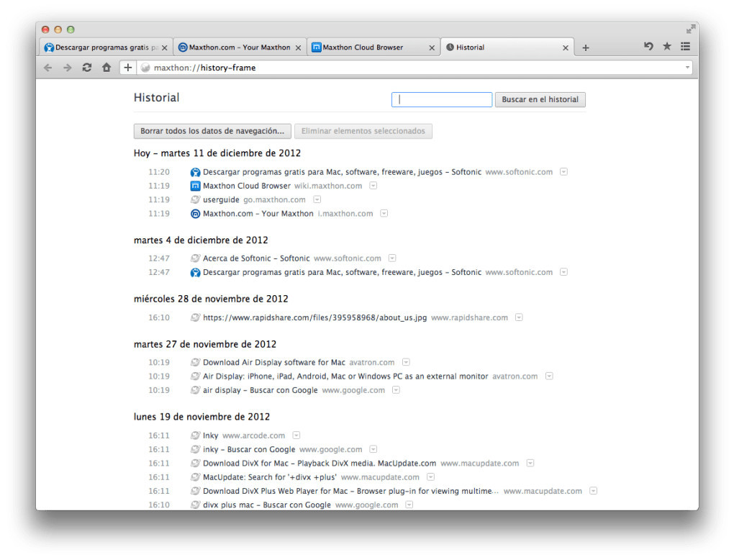Close the Descargar programas gratis tab

(164, 48)
